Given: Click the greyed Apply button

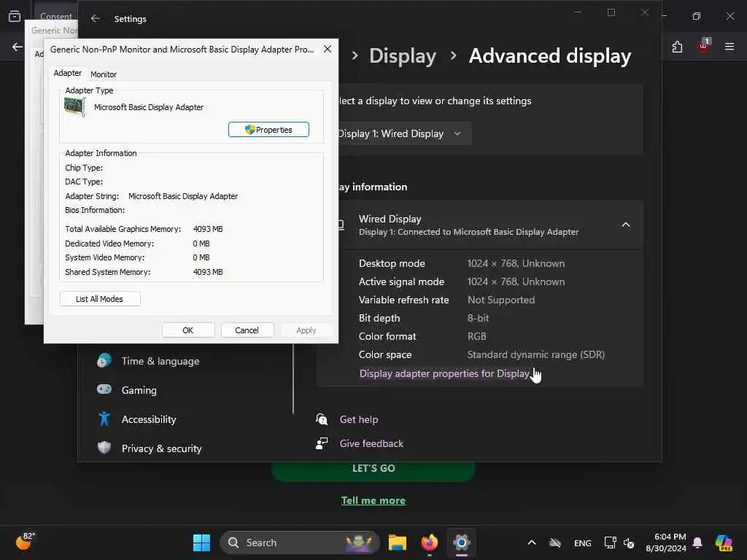Looking at the screenshot, I should click(x=306, y=330).
